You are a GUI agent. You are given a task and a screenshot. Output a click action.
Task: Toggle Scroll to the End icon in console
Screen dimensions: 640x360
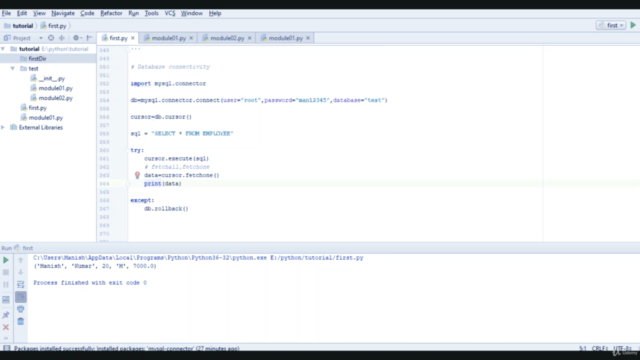20,297
